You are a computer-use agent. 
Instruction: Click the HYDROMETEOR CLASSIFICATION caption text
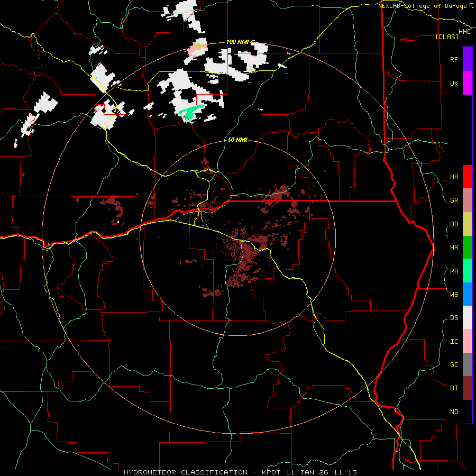click(x=186, y=472)
